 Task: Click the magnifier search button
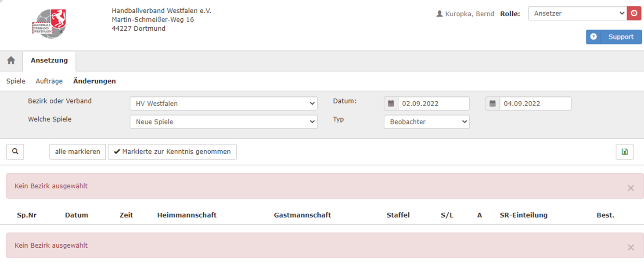tap(15, 152)
